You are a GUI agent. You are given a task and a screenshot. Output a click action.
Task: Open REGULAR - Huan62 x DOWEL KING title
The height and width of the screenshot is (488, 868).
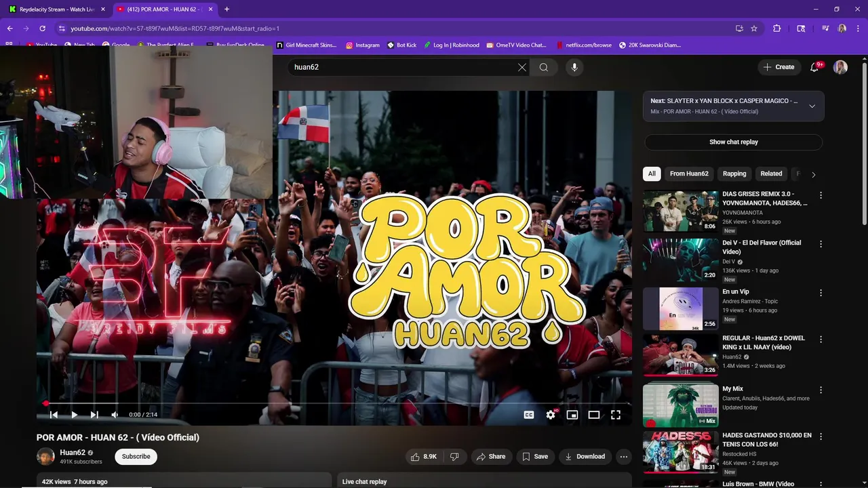(x=764, y=342)
